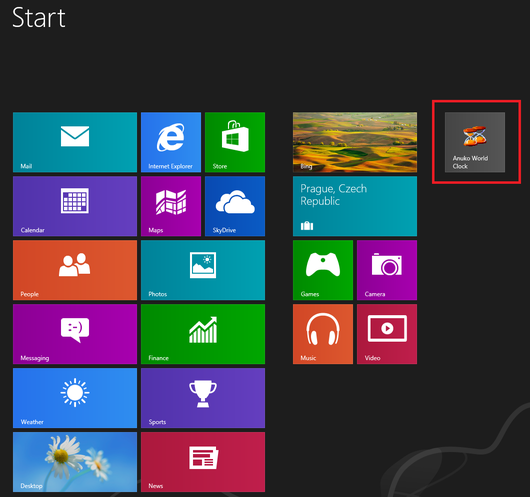This screenshot has width=530, height=497.
Task: Open the Bing tile
Action: [355, 142]
